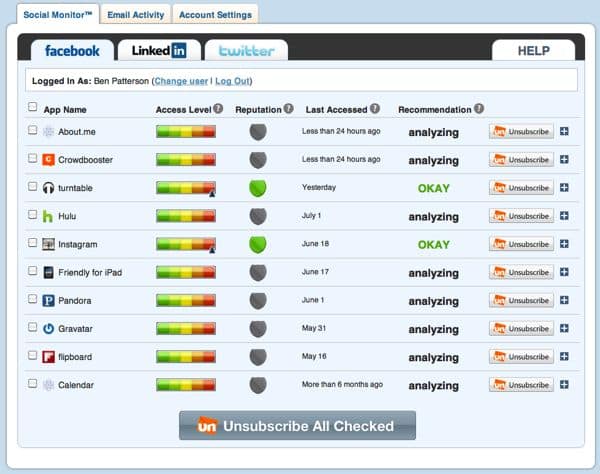This screenshot has width=600, height=474.
Task: Check the Gravatar row checkbox
Action: [x=33, y=327]
